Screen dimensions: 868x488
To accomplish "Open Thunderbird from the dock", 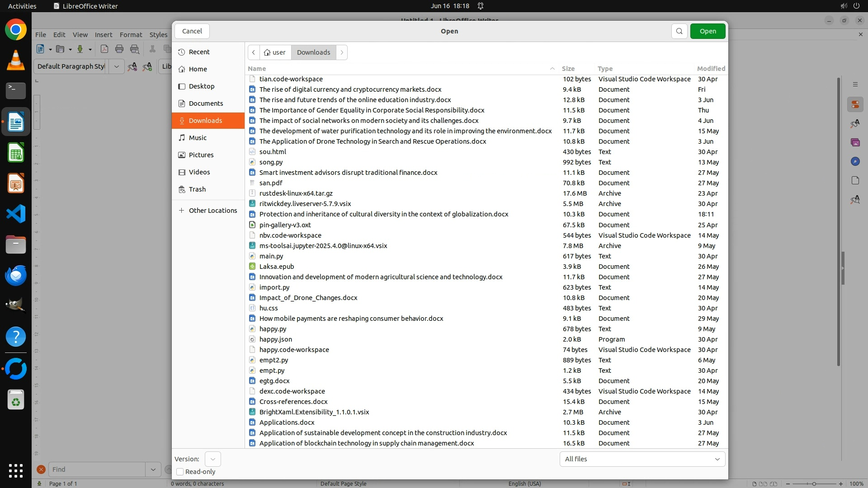I will coord(16,275).
